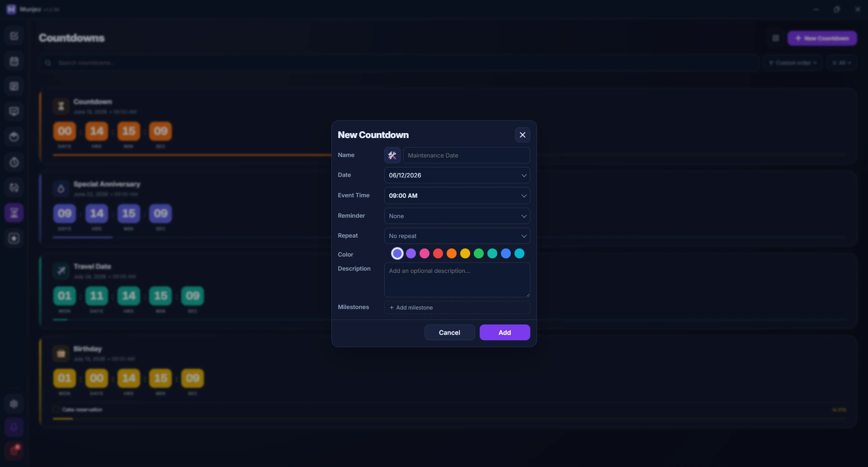Open the All filter dropdown
This screenshot has width=868, height=467.
pyautogui.click(x=841, y=63)
